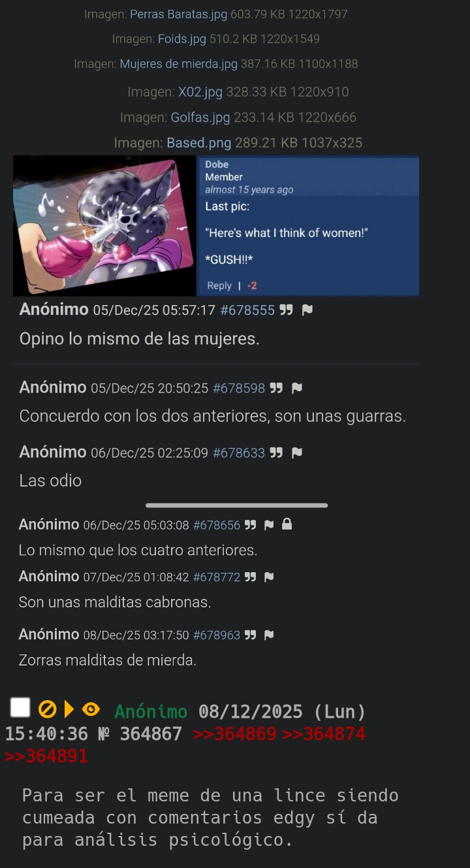Click quote icon on post #678963

click(x=250, y=635)
